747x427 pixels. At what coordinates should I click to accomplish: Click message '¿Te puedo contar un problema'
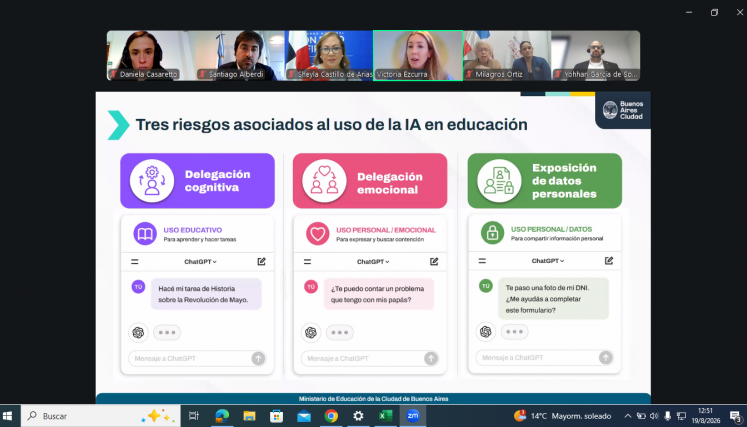point(379,294)
